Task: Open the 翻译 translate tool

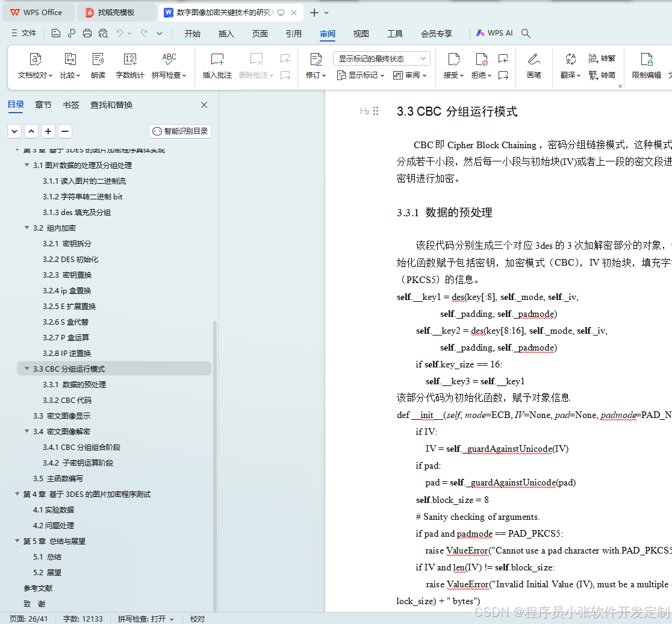Action: click(x=570, y=66)
